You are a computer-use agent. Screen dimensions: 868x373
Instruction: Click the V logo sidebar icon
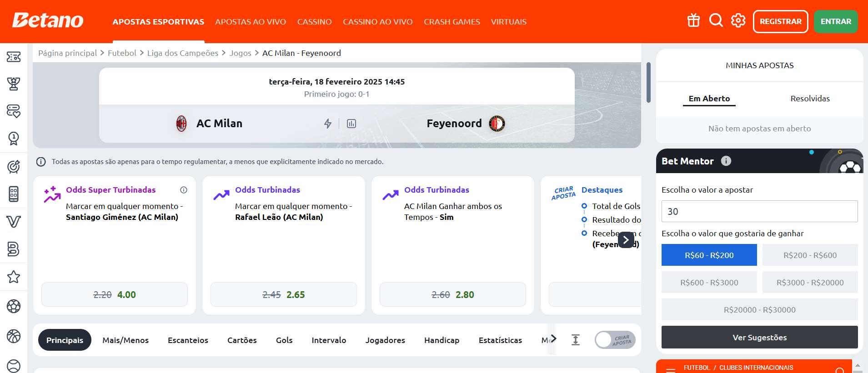14,222
